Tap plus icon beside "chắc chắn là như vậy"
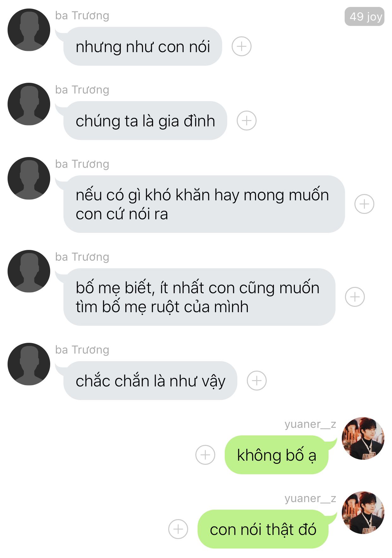The height and width of the screenshot is (558, 392). click(257, 380)
